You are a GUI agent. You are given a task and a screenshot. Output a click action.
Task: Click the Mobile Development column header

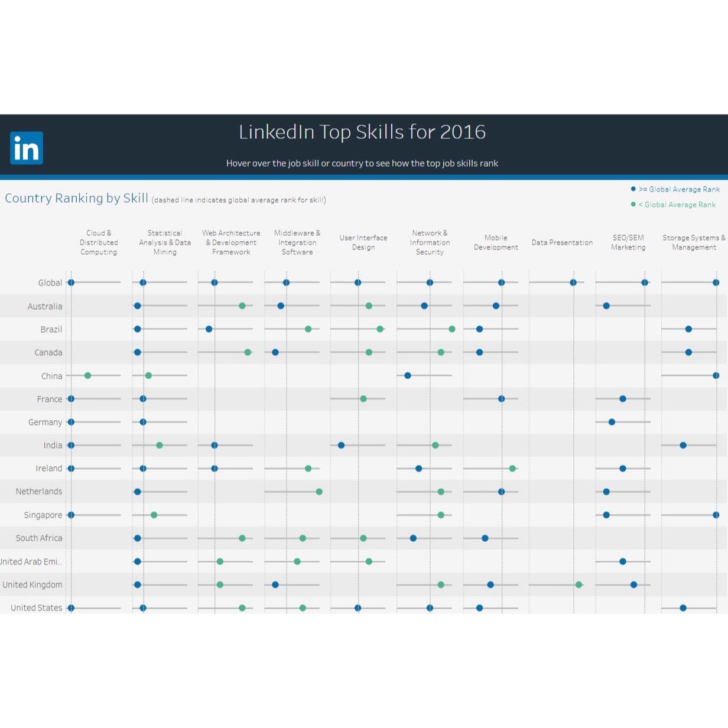(496, 242)
